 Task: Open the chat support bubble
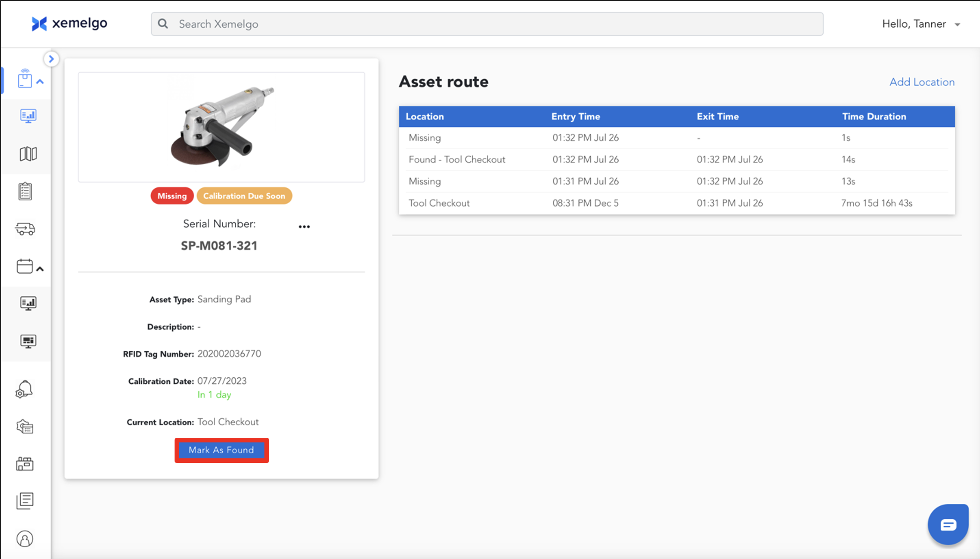[948, 524]
